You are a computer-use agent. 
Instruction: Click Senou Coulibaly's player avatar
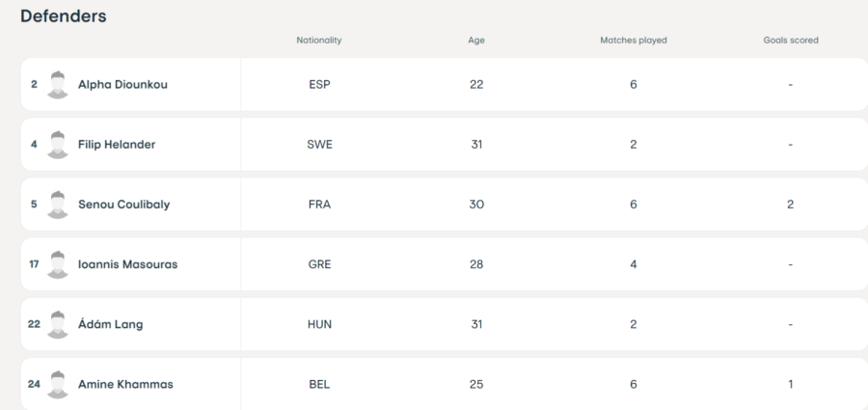point(58,205)
